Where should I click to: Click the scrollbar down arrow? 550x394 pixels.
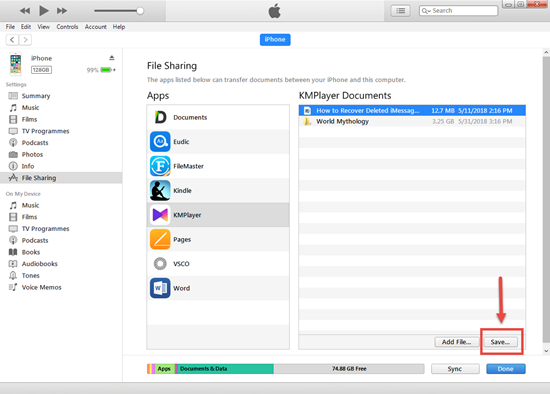(546, 351)
